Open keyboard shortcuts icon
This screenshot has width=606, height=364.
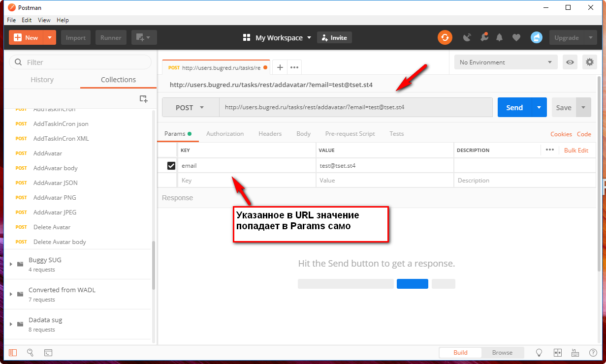(575, 352)
